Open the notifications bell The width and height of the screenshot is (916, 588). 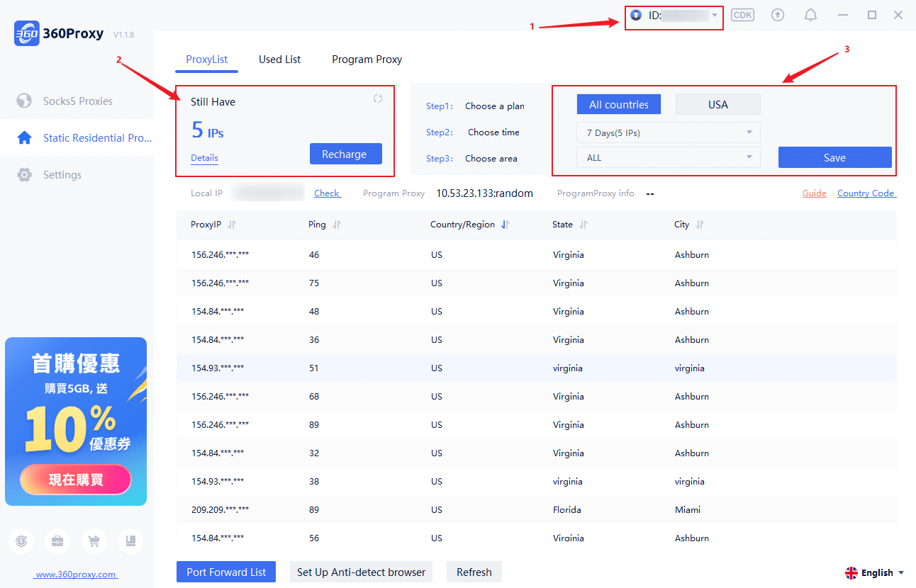point(810,15)
